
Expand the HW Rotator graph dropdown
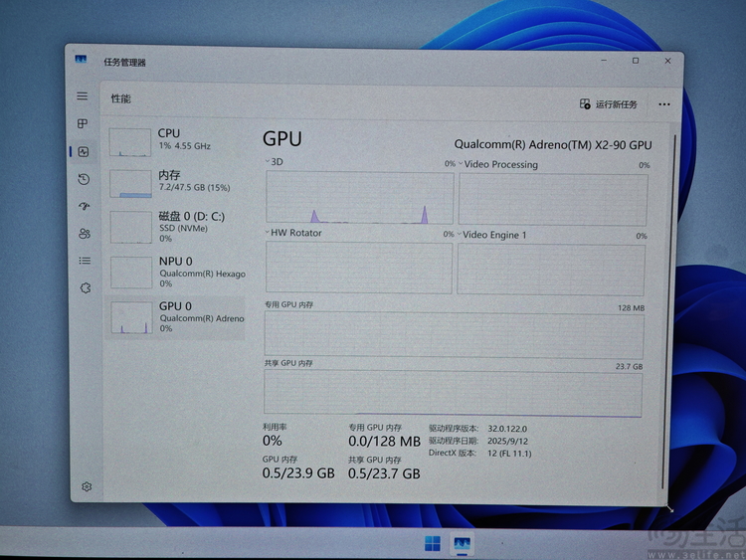pyautogui.click(x=267, y=234)
